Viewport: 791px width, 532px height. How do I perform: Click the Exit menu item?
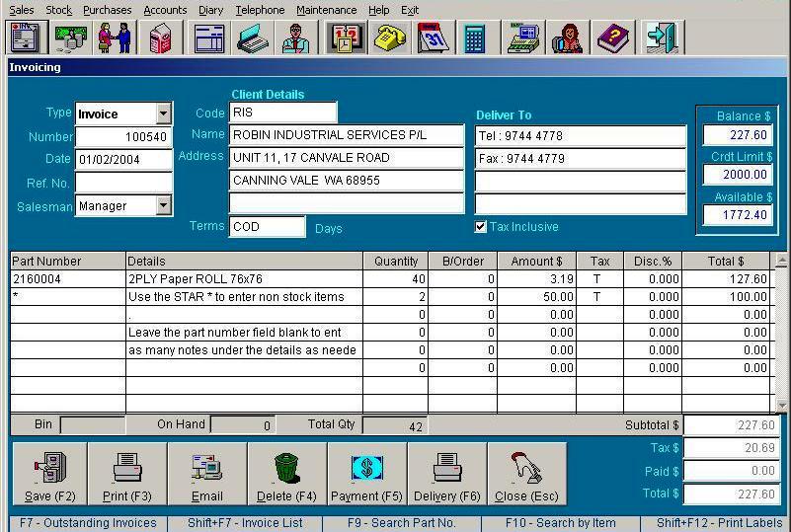(x=410, y=10)
